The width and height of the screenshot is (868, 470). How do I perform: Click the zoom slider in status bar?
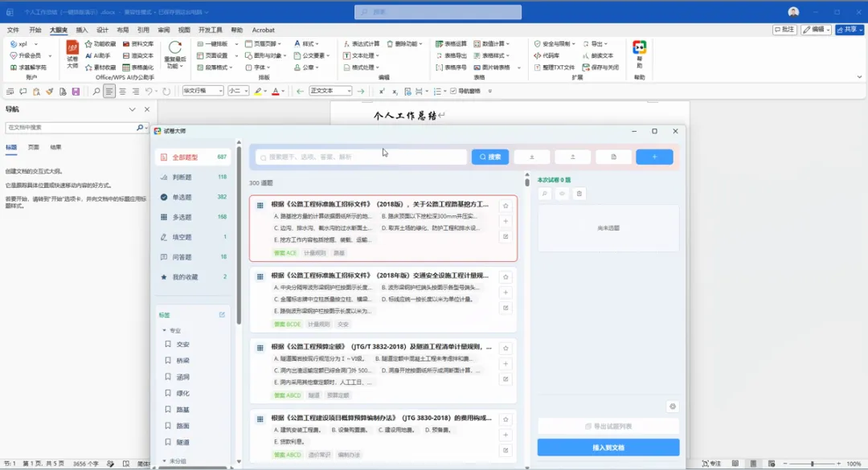point(812,464)
